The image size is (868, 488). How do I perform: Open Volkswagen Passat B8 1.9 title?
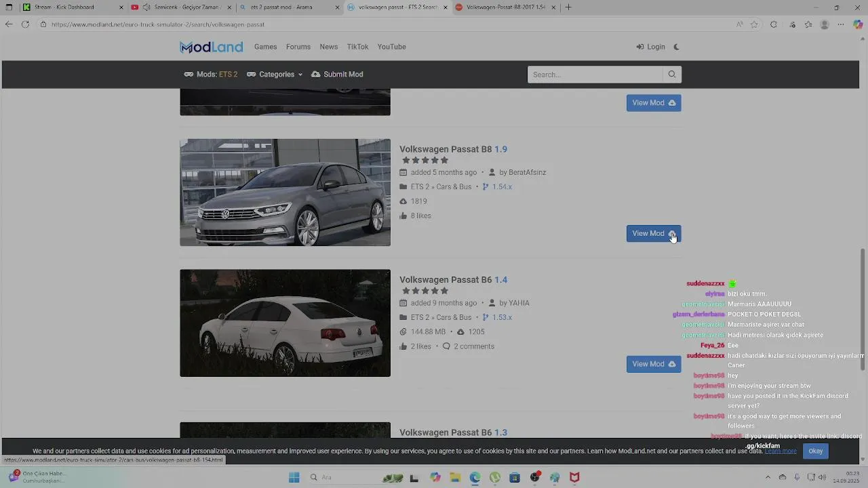coord(453,149)
